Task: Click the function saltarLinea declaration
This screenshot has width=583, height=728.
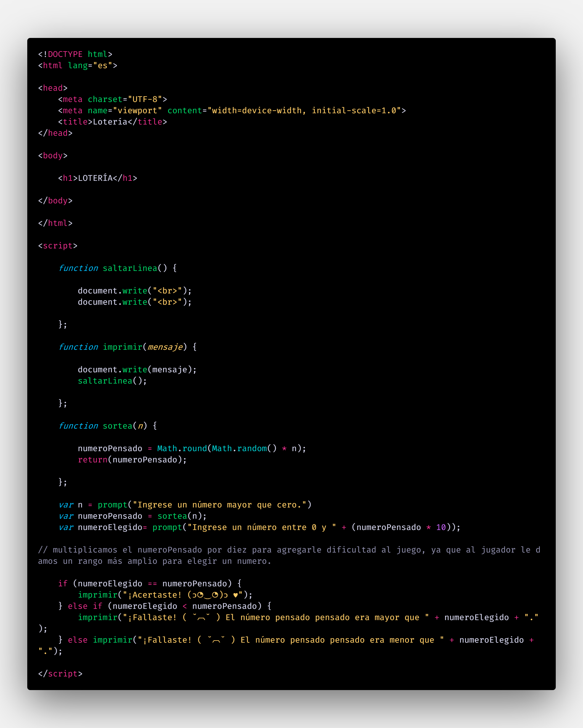Action: coord(117,268)
